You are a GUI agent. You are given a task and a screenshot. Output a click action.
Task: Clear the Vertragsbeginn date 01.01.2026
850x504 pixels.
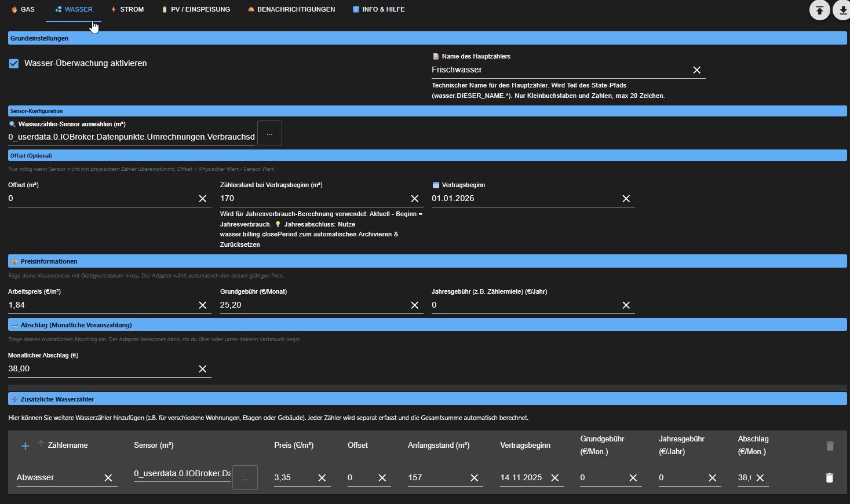(x=626, y=199)
